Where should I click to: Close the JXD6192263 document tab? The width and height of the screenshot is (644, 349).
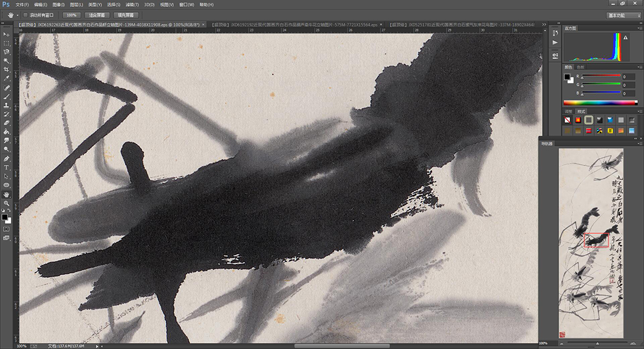(203, 25)
